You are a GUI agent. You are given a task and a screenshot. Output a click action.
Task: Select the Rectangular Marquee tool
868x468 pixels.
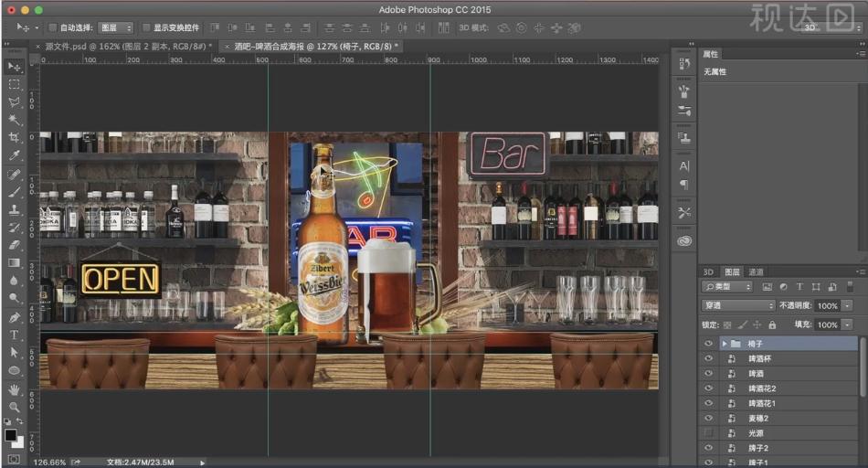[14, 85]
